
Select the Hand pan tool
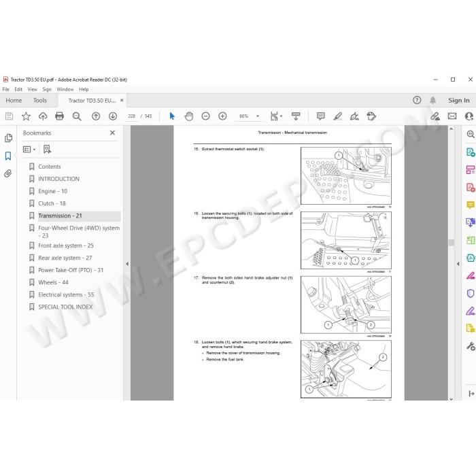click(x=189, y=116)
